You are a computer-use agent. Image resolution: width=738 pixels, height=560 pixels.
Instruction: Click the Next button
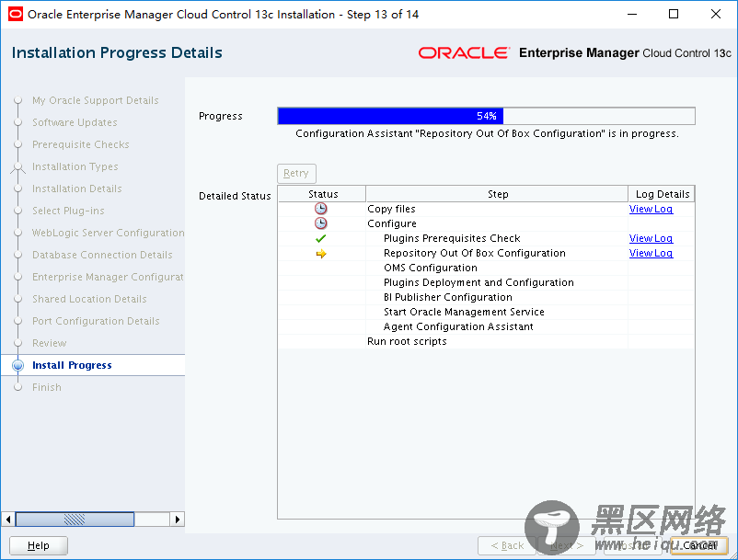point(567,545)
